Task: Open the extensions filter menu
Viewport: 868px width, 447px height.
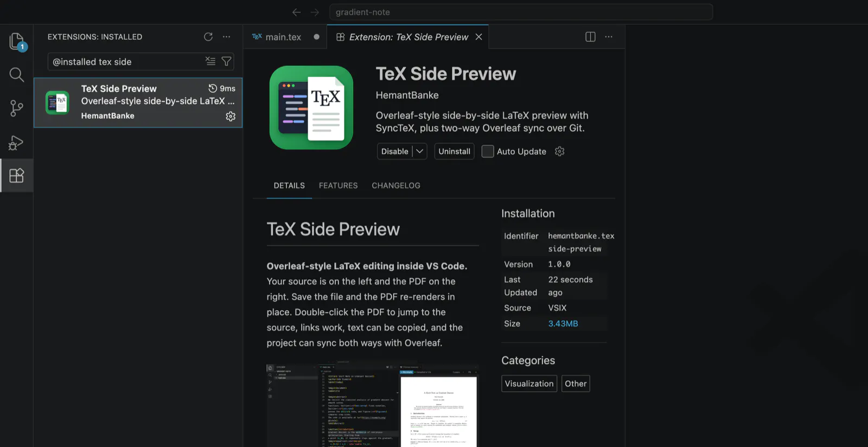Action: [x=226, y=61]
